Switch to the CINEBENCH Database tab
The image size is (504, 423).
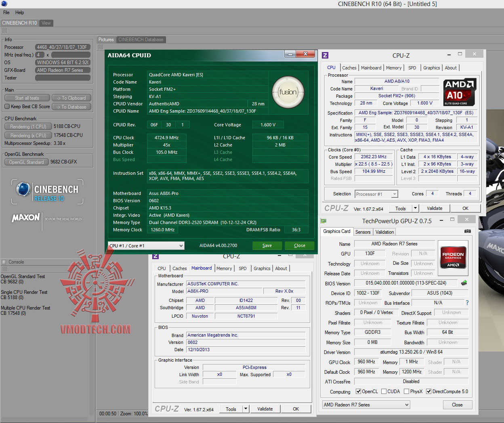(141, 40)
